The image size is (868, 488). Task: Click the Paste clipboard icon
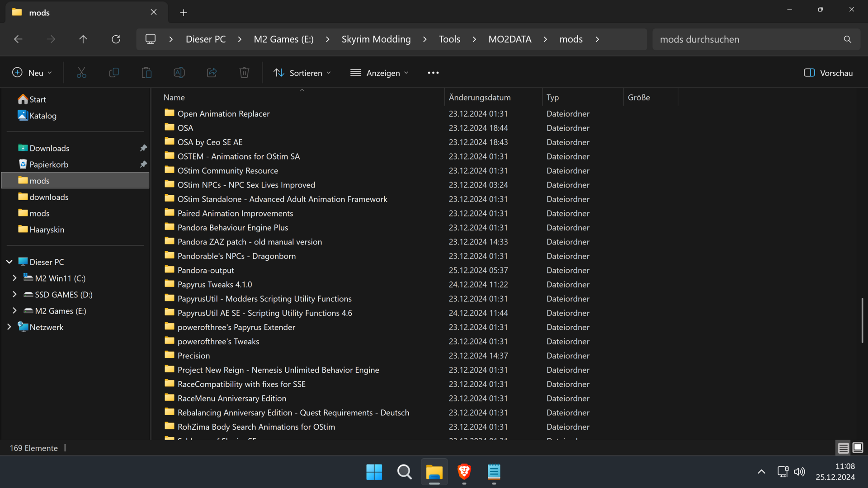(x=146, y=73)
